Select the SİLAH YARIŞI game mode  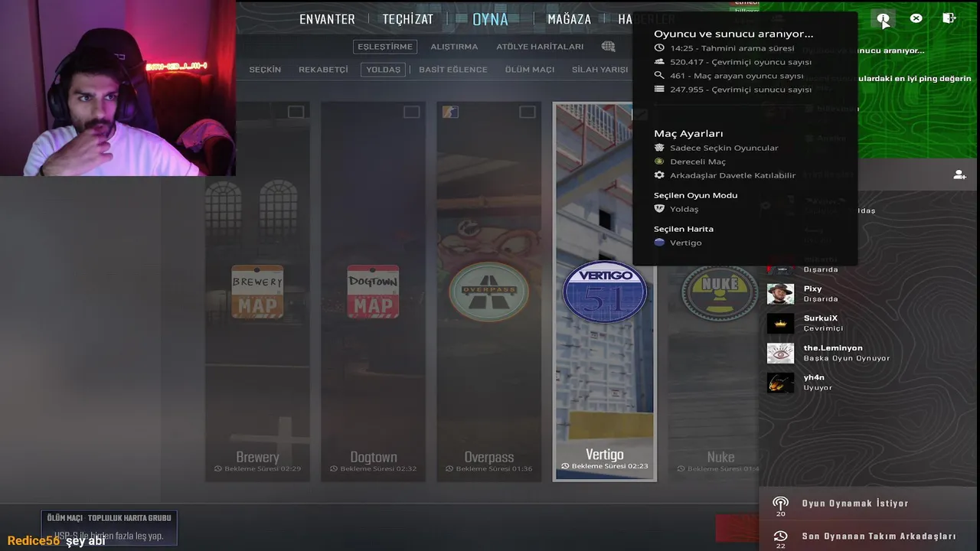pos(599,70)
